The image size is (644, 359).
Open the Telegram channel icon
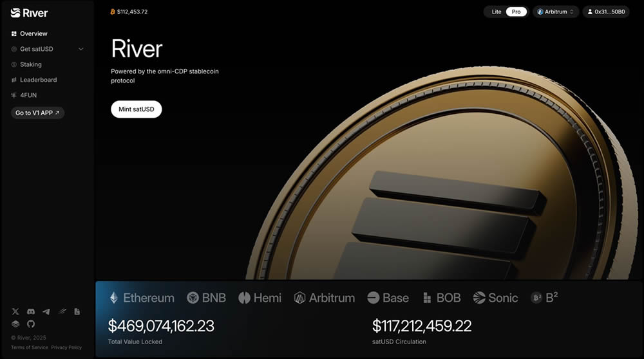coord(46,311)
